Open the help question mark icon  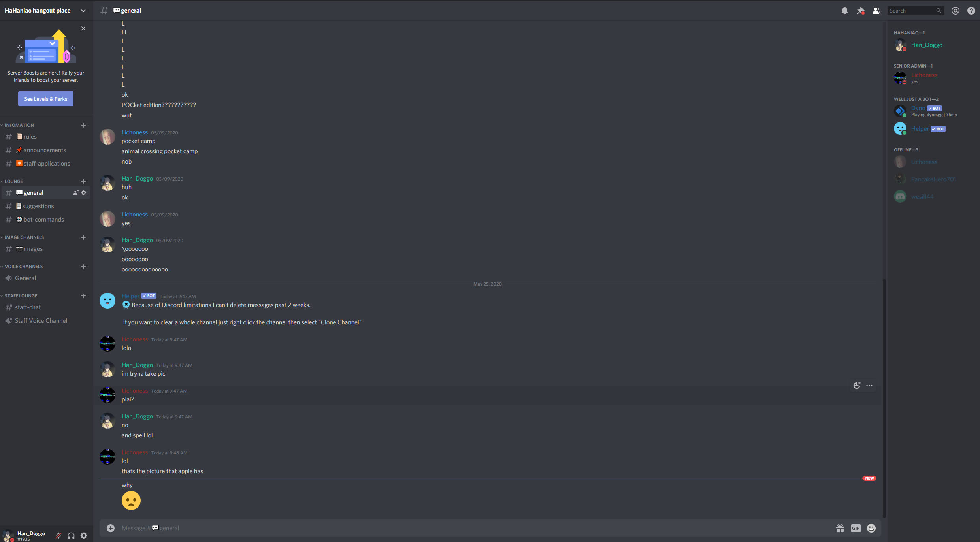click(971, 11)
